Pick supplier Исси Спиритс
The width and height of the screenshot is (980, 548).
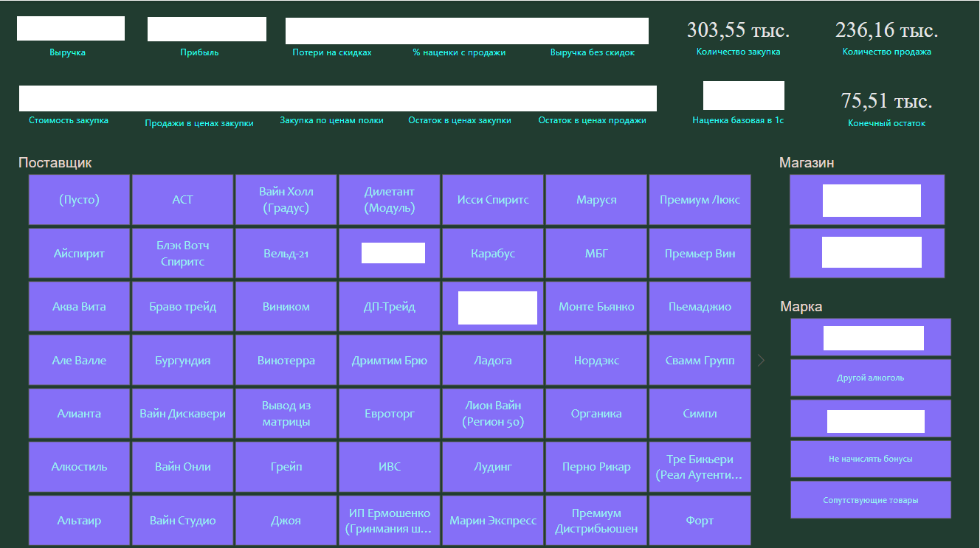493,200
